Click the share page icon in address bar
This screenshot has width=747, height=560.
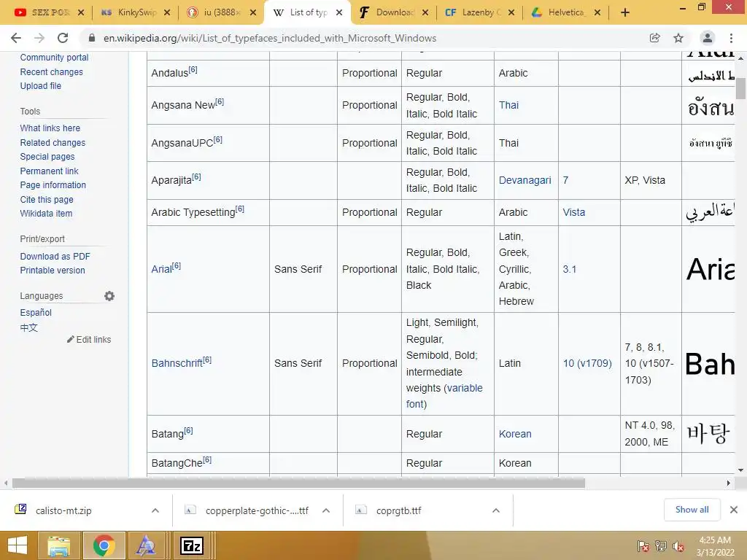pyautogui.click(x=654, y=38)
